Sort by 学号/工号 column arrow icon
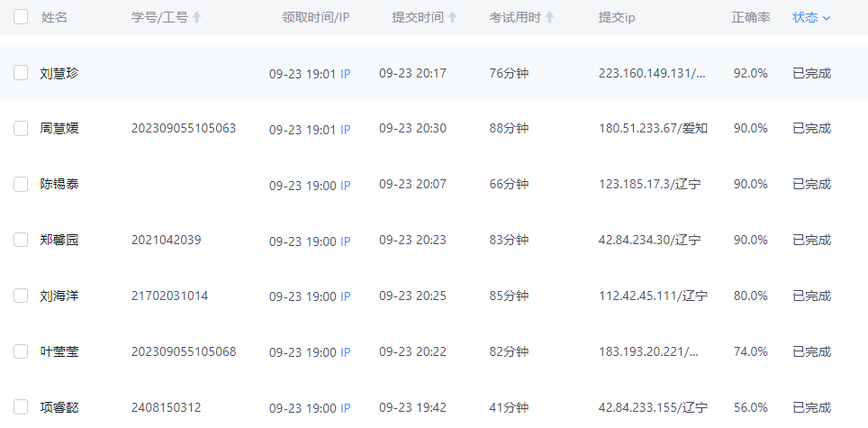868x428 pixels. [x=197, y=17]
